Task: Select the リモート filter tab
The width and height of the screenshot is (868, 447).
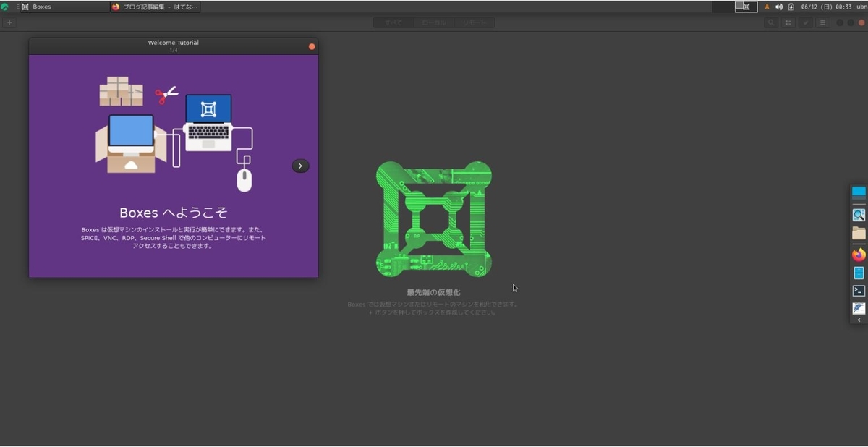Action: 475,22
